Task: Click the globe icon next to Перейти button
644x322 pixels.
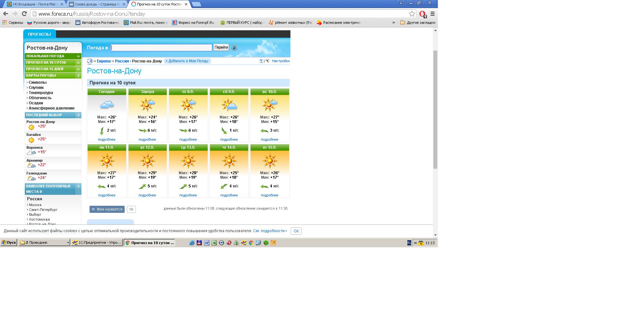Action: point(234,48)
